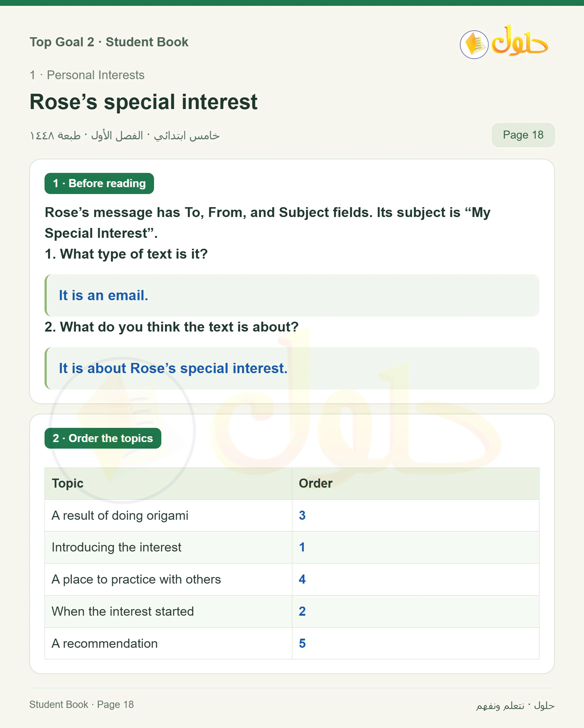Screen dimensions: 584x728
Task: Click the 'Personal Interests' unit breadcrumb
Action: (96, 75)
